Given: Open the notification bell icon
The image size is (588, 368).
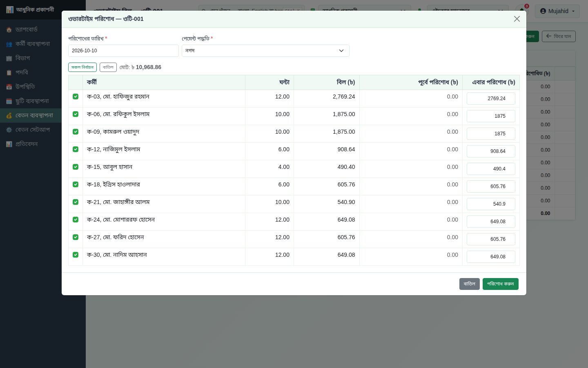Looking at the screenshot, I should (522, 11).
